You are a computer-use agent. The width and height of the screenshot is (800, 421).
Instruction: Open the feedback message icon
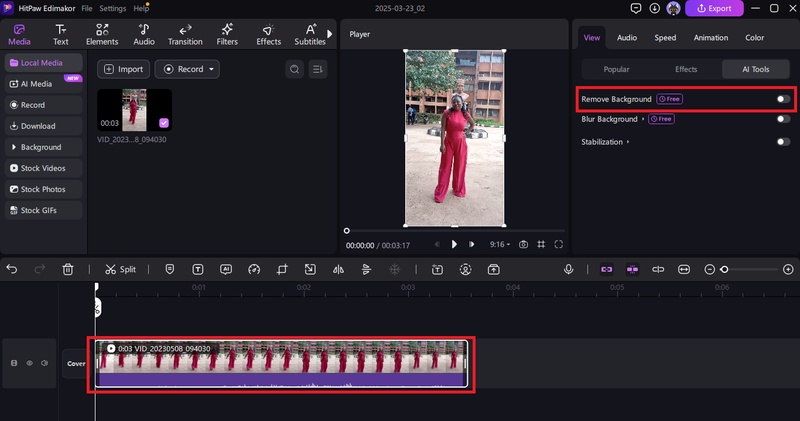(x=636, y=8)
